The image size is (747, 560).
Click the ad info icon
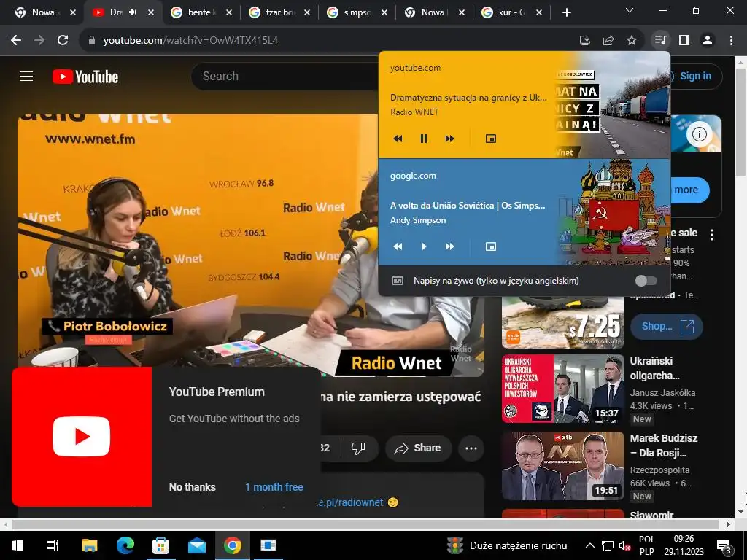[700, 134]
